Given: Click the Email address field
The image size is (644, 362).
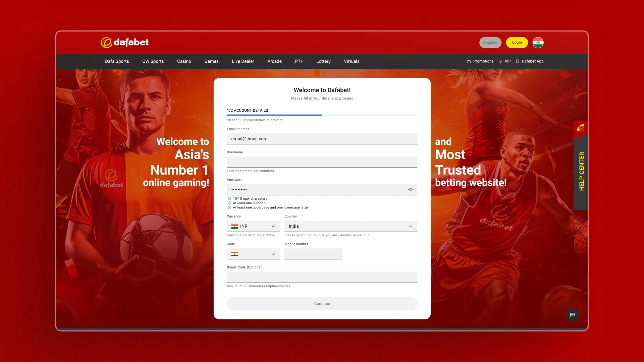Looking at the screenshot, I should (322, 139).
